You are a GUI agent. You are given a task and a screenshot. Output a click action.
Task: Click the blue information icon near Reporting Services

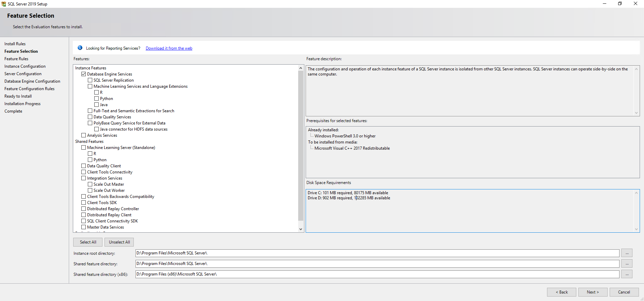pos(80,48)
